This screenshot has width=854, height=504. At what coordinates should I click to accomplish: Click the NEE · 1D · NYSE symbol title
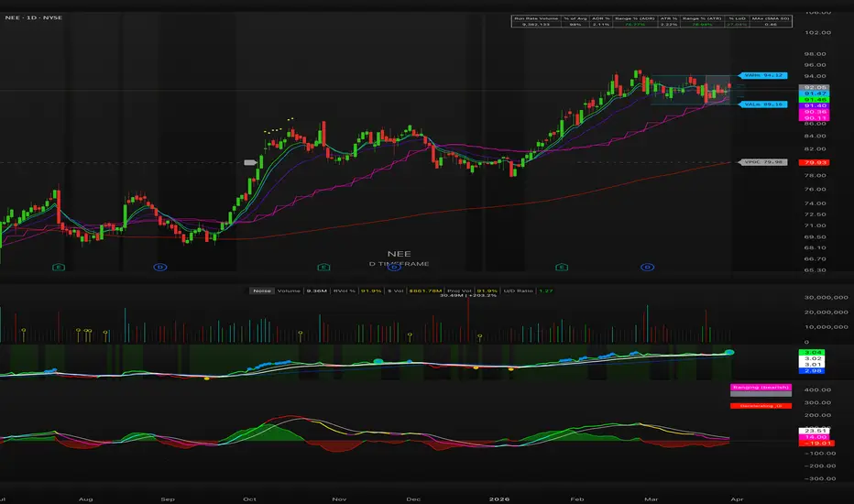(34, 18)
